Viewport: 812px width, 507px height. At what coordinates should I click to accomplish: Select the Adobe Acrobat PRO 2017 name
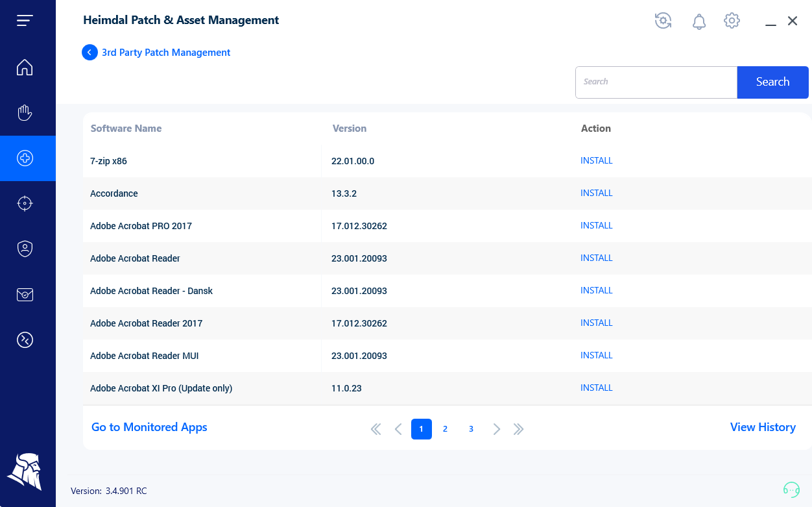coord(141,226)
